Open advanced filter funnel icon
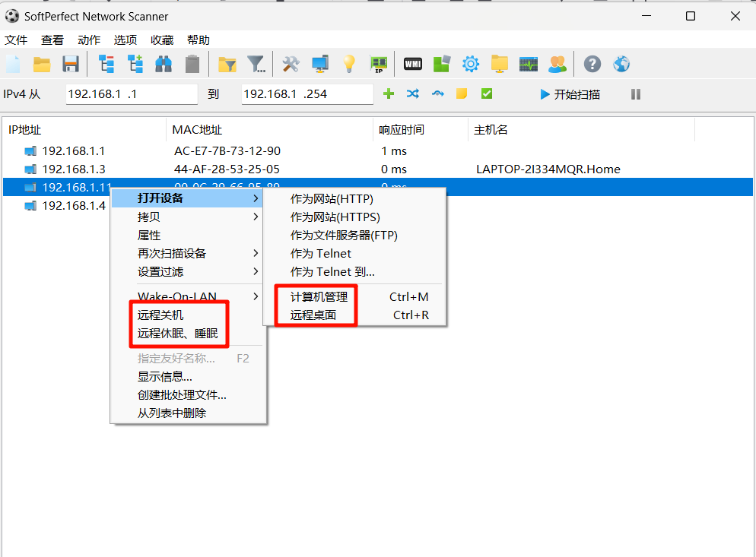Viewport: 756px width, 557px height. [x=256, y=64]
